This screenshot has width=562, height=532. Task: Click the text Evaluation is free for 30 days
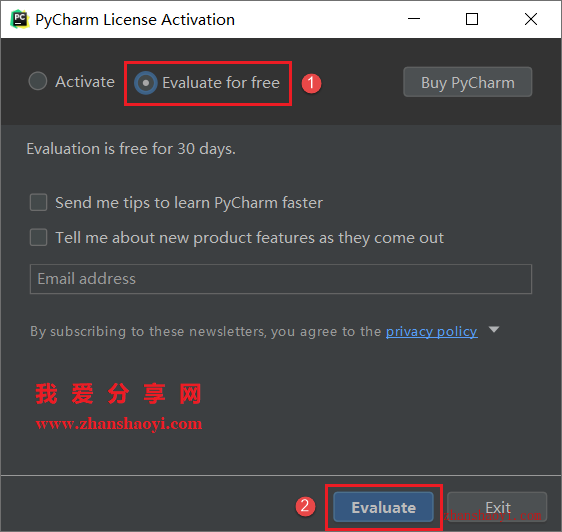tap(131, 149)
